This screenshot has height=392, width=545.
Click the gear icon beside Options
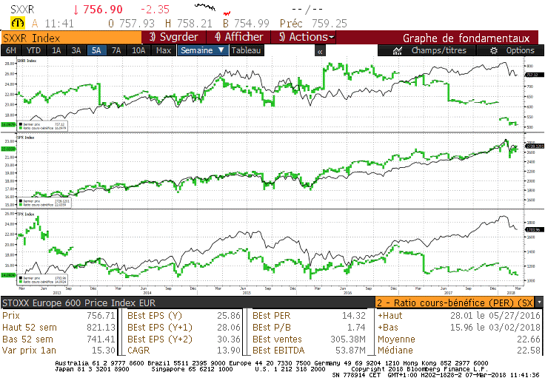(x=494, y=51)
